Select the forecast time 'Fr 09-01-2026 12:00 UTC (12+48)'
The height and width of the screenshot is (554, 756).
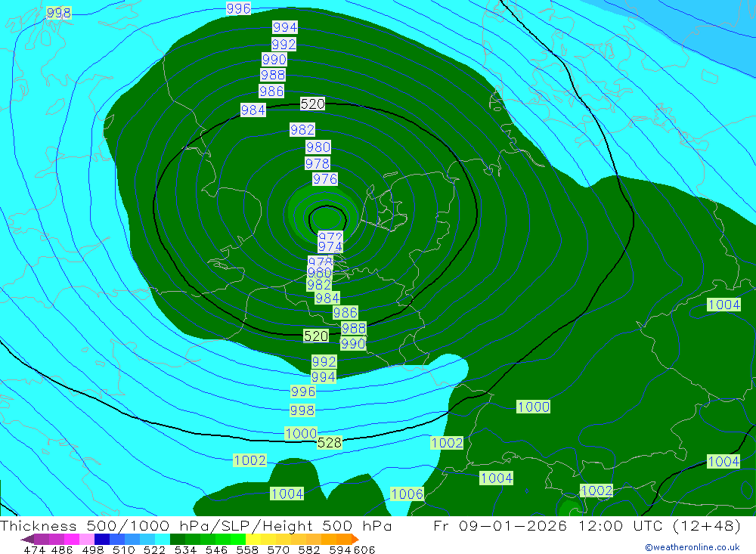pyautogui.click(x=587, y=525)
